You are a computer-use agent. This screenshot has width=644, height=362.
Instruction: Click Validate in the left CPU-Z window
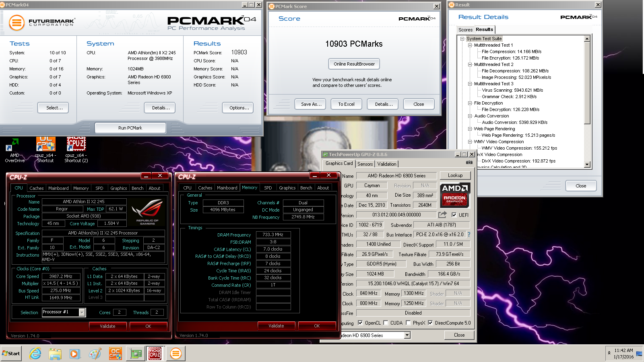click(x=107, y=326)
